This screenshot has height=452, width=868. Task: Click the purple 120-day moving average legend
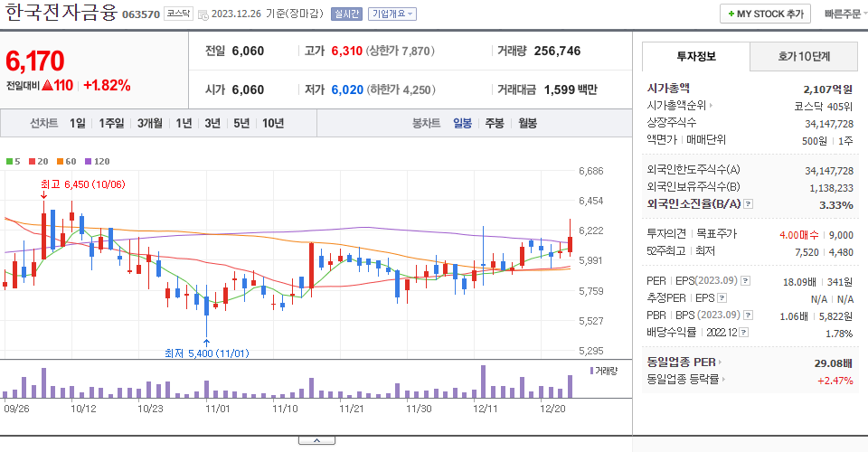[98, 162]
